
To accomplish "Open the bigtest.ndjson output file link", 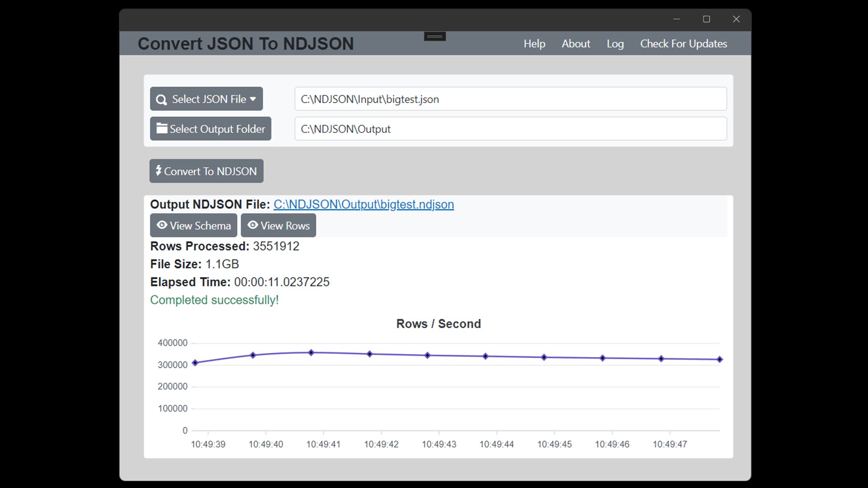I will click(x=363, y=205).
